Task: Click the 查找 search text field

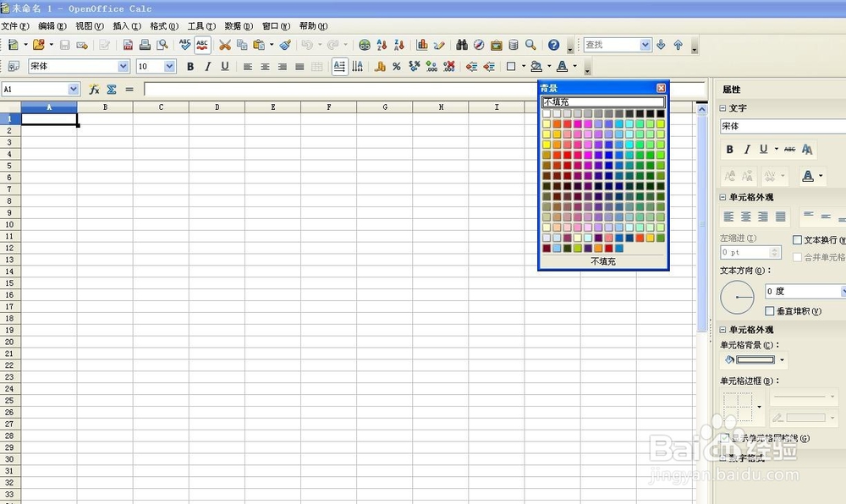Action: point(612,45)
